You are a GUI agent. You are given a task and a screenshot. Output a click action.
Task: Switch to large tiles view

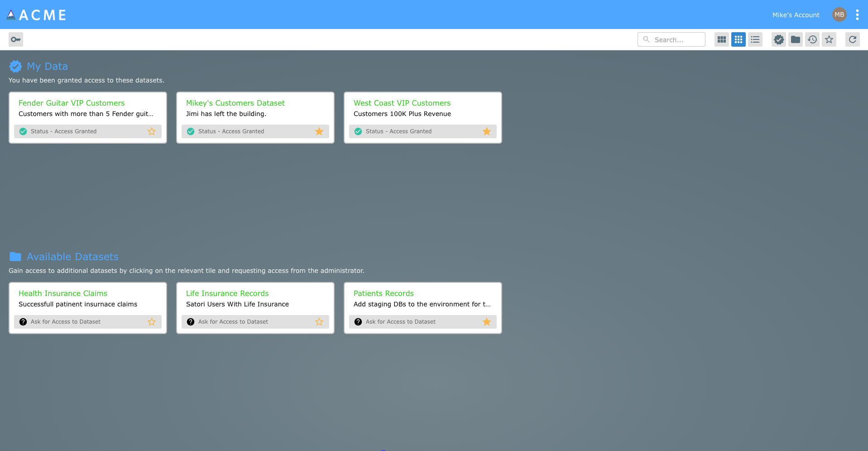722,39
